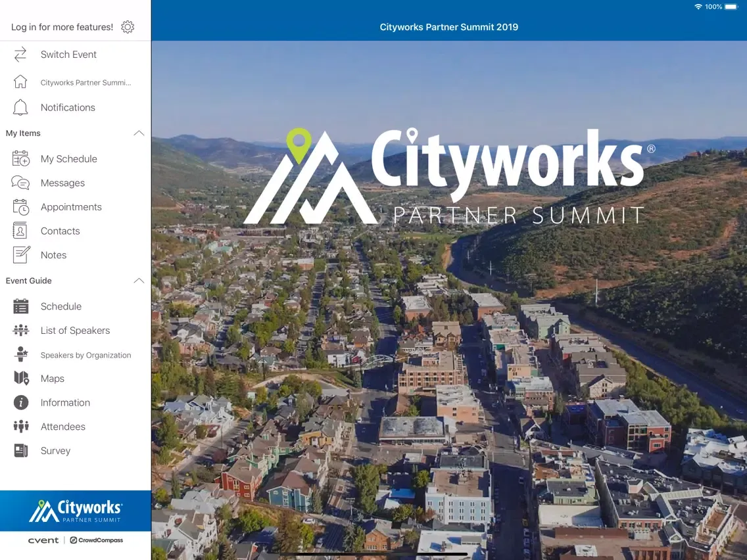Open Information page
This screenshot has height=560, width=747.
(x=76, y=403)
